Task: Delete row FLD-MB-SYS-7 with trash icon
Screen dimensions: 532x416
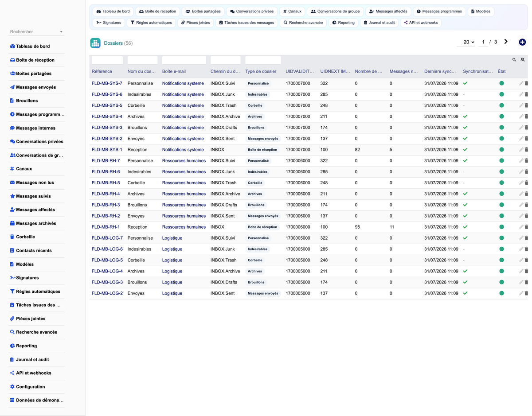Action: (x=526, y=83)
